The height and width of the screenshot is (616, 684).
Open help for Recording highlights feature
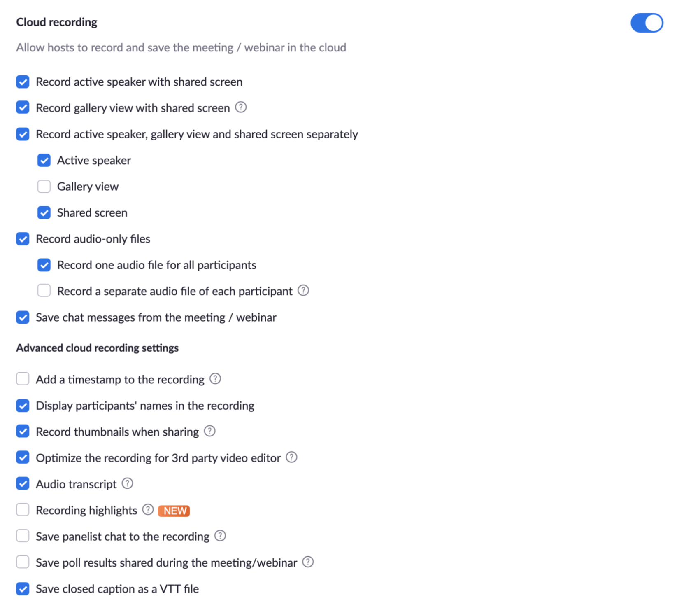pyautogui.click(x=147, y=510)
